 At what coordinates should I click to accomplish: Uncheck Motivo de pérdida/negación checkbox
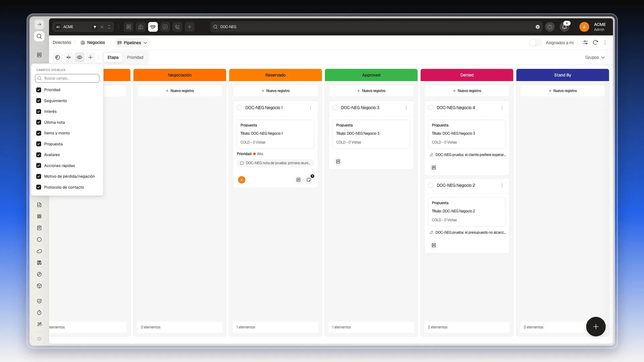(39, 176)
